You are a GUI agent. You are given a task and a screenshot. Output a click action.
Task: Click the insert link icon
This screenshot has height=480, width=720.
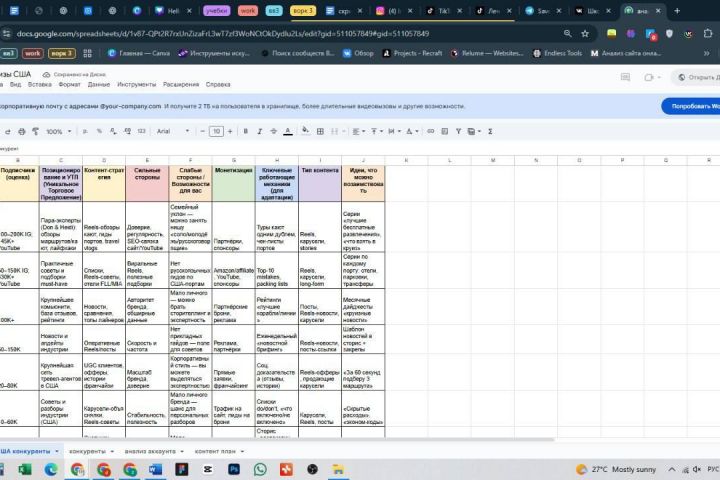coord(431,131)
